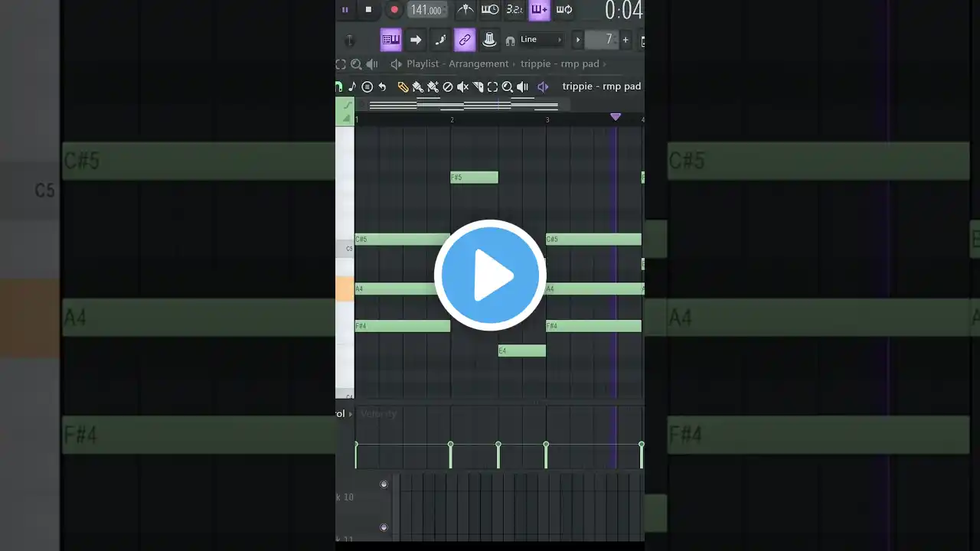Image resolution: width=980 pixels, height=551 pixels.
Task: Open the Line snap dropdown
Action: click(x=541, y=40)
